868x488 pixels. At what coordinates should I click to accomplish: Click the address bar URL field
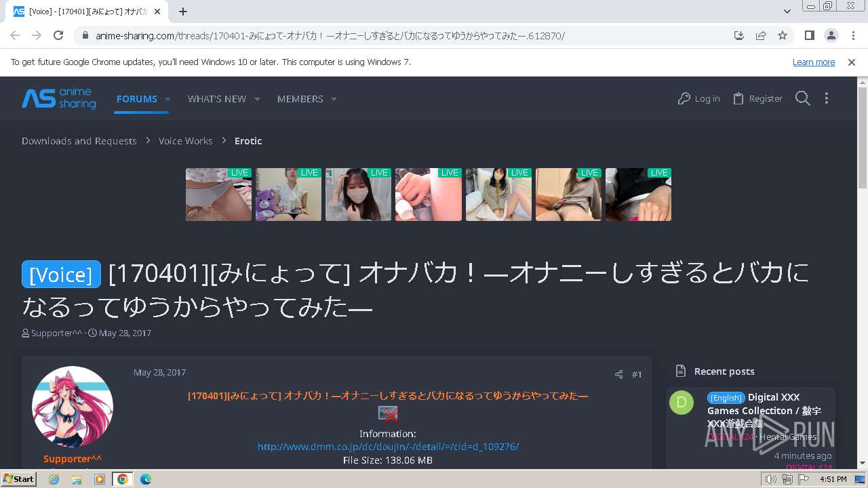tap(407, 36)
